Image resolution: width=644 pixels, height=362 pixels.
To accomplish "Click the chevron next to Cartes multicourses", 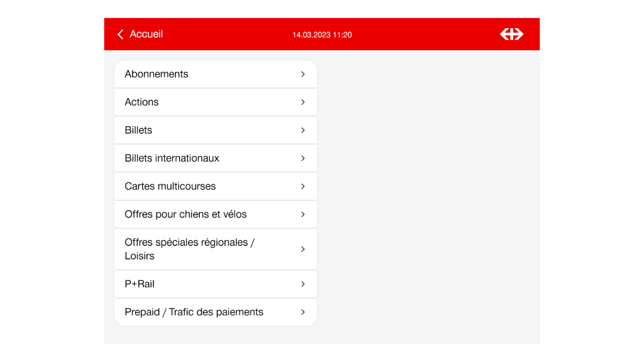I will pos(303,187).
